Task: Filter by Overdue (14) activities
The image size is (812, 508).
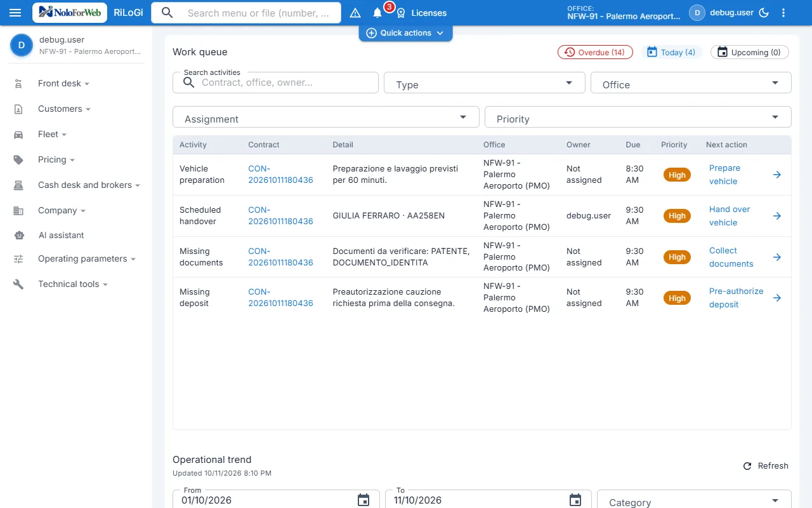Action: [595, 52]
